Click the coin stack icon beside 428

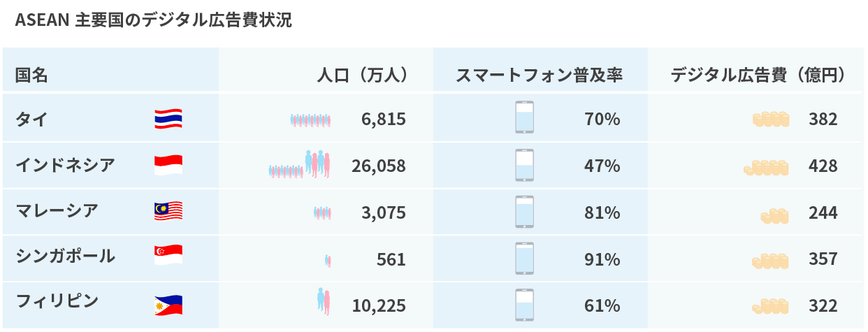click(765, 167)
